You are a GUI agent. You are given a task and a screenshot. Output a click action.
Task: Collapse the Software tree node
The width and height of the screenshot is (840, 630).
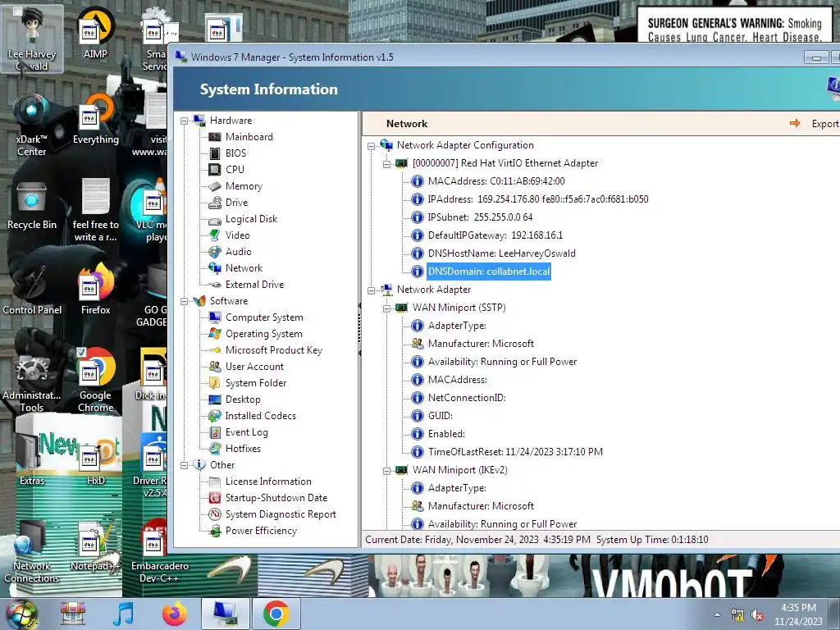[x=185, y=301]
